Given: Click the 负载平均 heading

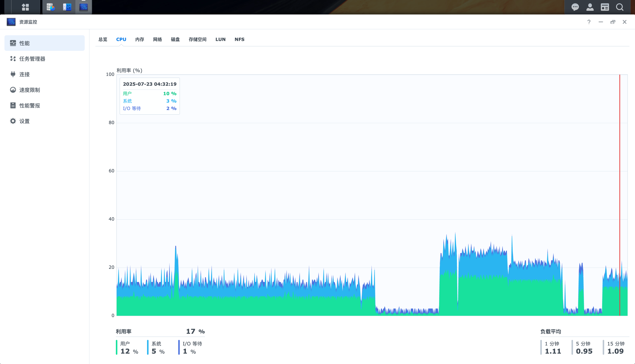Looking at the screenshot, I should point(551,332).
